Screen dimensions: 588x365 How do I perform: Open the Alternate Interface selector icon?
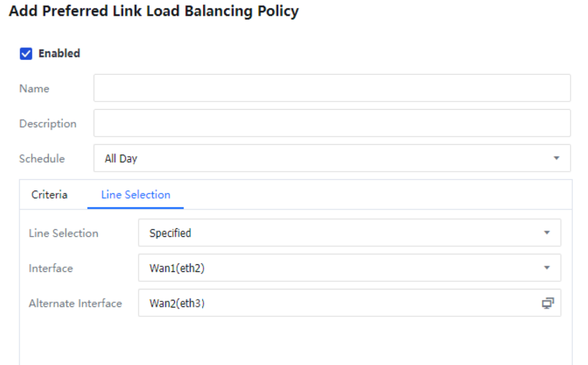coord(548,303)
